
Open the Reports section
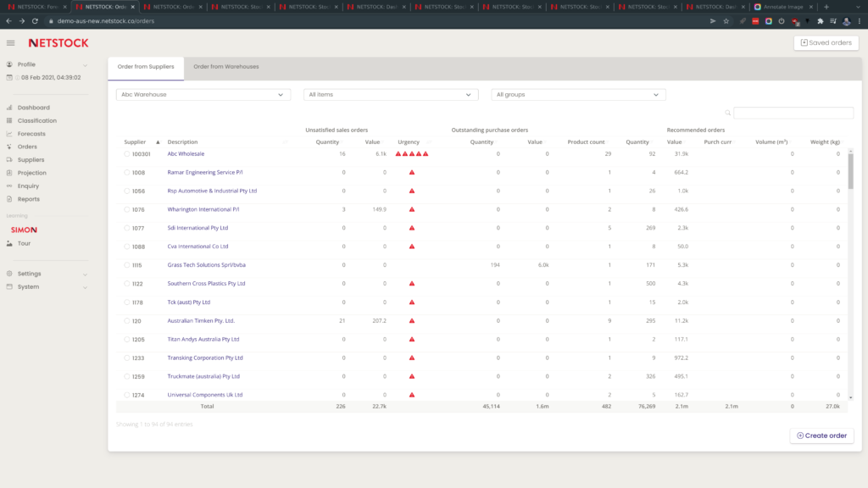click(x=29, y=199)
